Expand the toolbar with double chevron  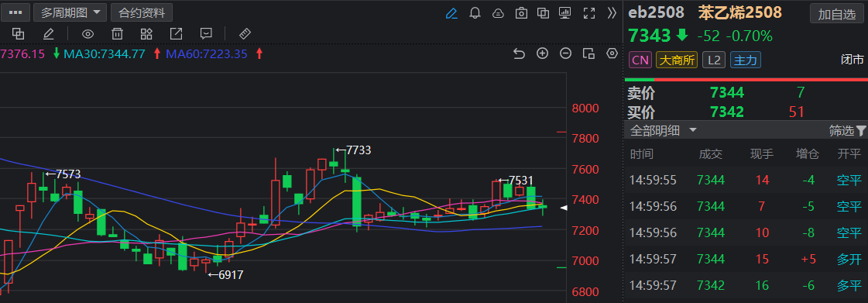pyautogui.click(x=612, y=12)
